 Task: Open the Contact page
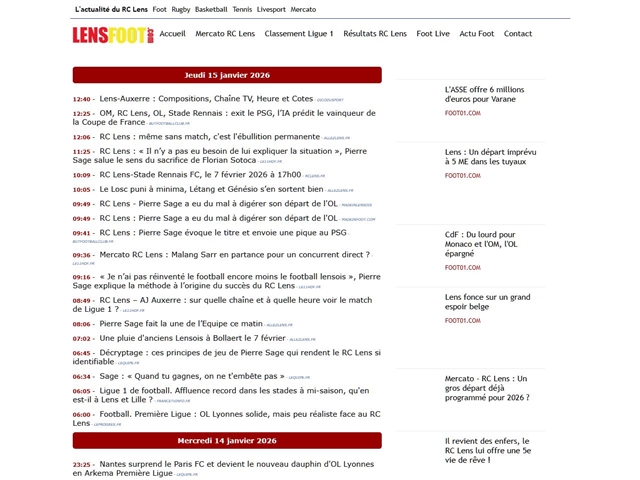518,34
